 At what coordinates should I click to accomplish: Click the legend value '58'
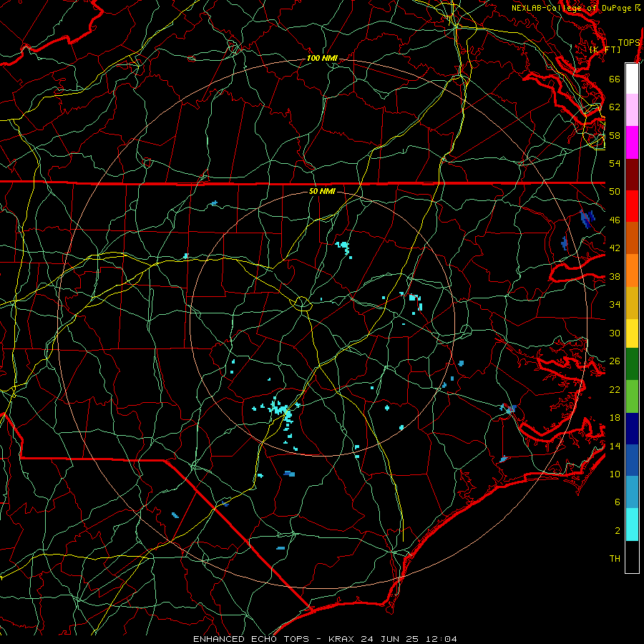[x=615, y=135]
